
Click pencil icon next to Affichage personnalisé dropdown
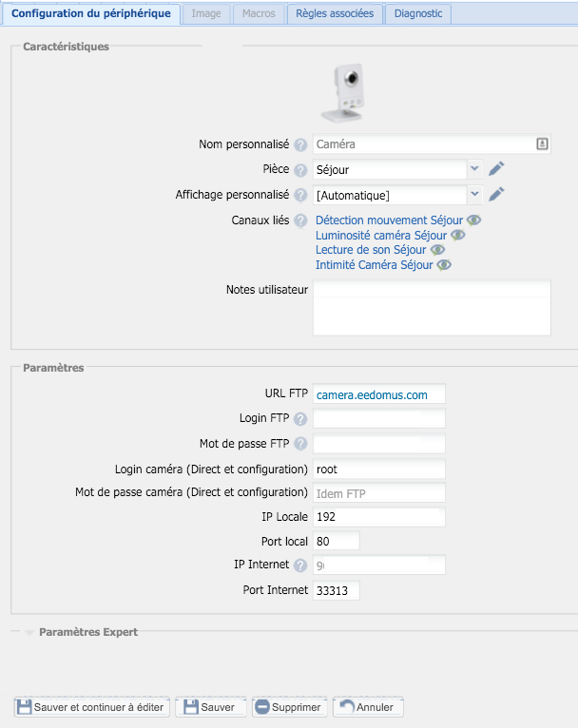click(x=496, y=195)
